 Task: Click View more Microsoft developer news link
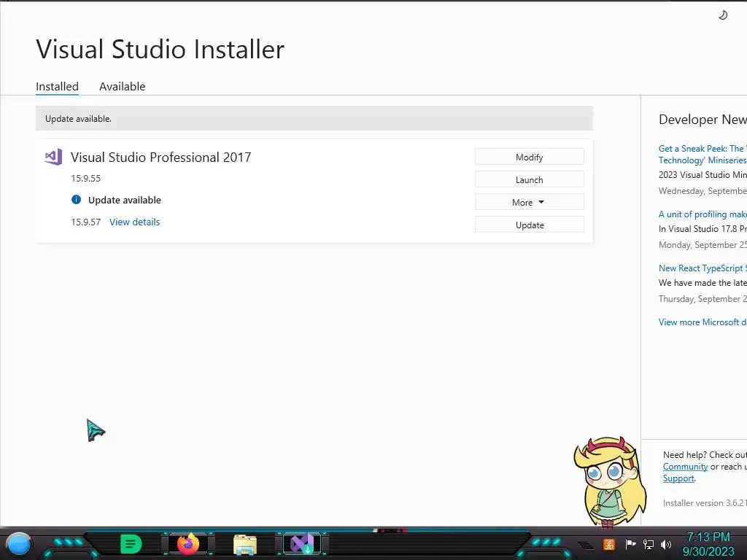pyautogui.click(x=703, y=322)
